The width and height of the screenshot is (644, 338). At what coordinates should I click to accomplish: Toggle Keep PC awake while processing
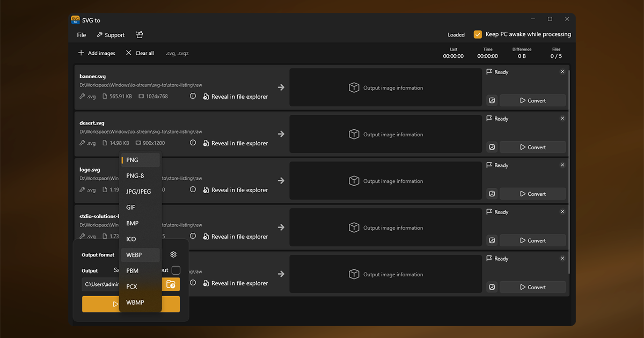click(x=478, y=34)
